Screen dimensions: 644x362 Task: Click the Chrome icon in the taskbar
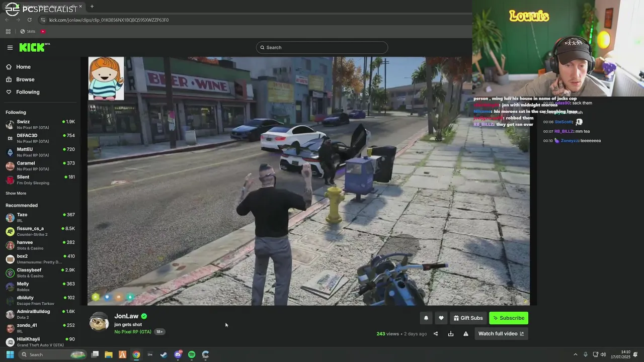pyautogui.click(x=136, y=354)
